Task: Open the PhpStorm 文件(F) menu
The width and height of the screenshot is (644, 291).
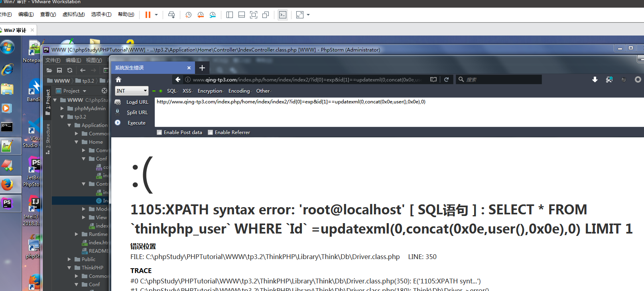Action: click(53, 60)
